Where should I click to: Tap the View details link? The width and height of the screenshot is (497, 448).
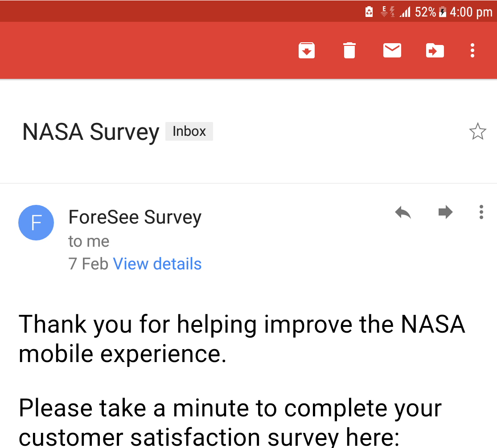tap(157, 264)
